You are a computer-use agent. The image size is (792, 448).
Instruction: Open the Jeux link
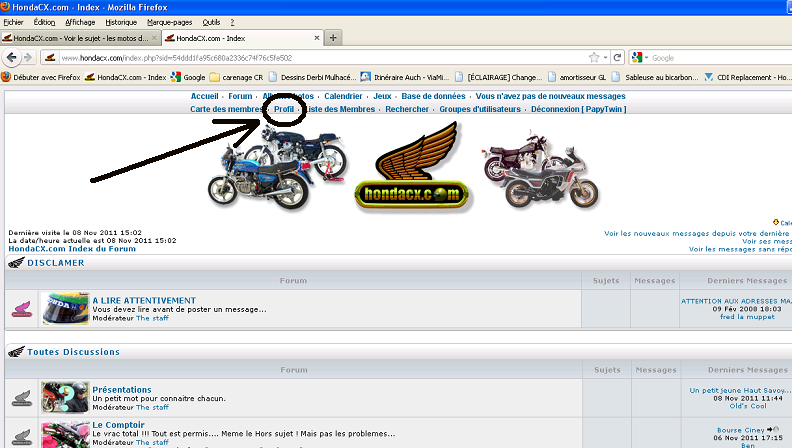382,96
